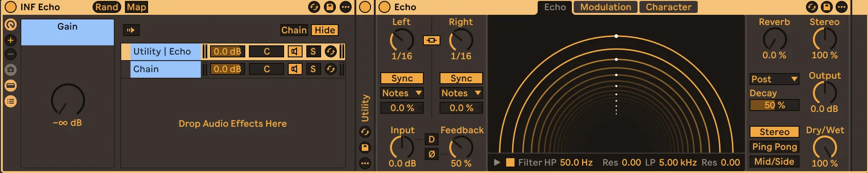Click the Hide button above chain list
The image size is (868, 173).
pos(325,30)
